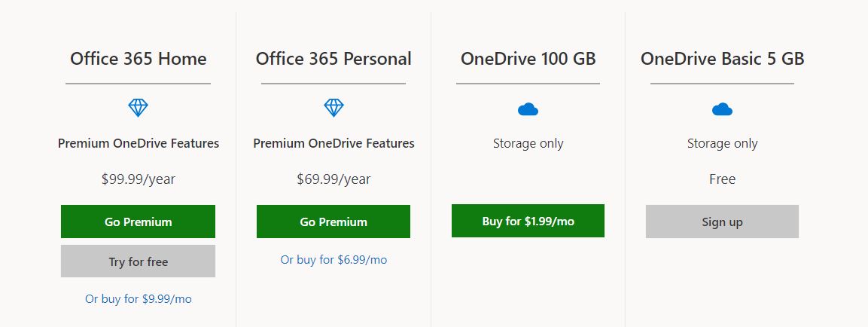This screenshot has height=327, width=868.
Task: Open the Or buy for $9.99/mo link
Action: [x=139, y=299]
